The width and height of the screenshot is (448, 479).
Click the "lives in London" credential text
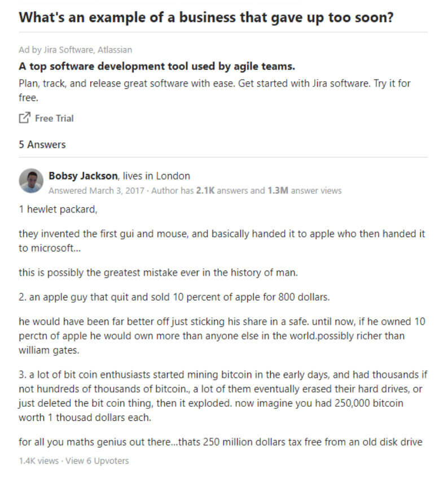click(x=156, y=176)
